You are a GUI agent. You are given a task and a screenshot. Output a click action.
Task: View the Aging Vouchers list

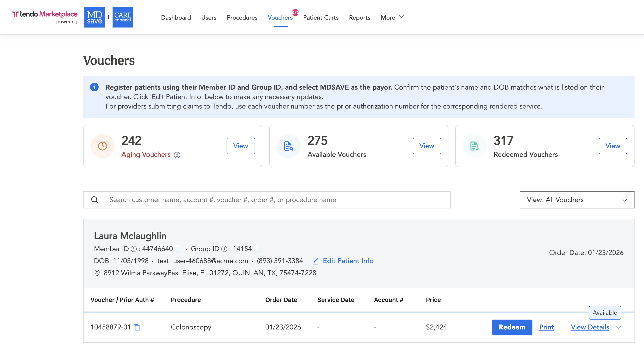241,146
